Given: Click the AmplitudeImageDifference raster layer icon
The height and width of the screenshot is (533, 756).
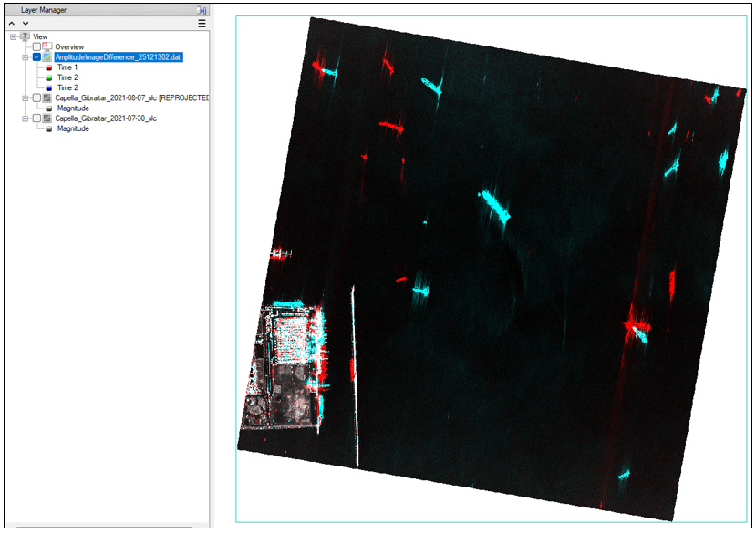Looking at the screenshot, I should tap(47, 56).
